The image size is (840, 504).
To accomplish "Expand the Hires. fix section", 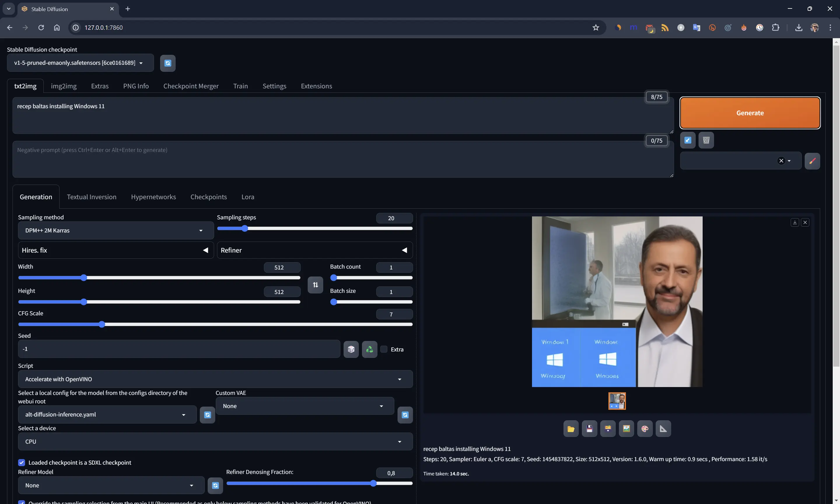I will click(116, 250).
